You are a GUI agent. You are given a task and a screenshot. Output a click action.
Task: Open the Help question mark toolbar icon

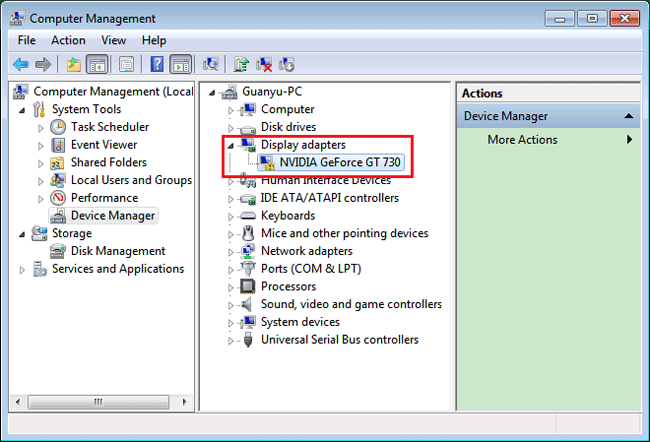click(157, 64)
